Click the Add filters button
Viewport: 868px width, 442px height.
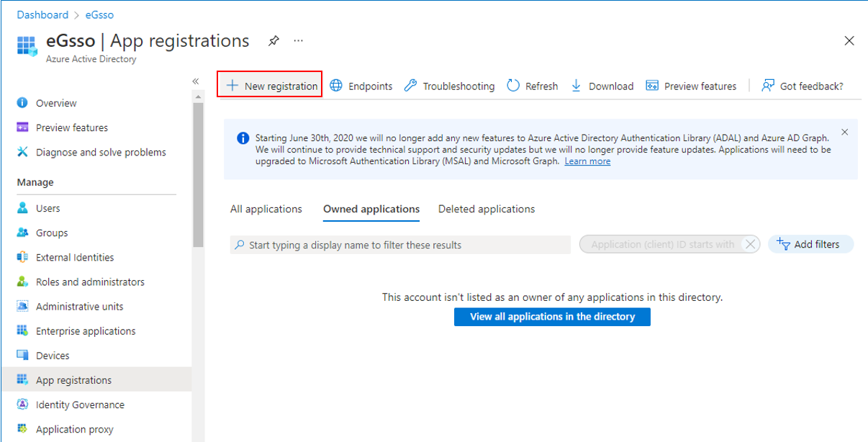click(810, 245)
